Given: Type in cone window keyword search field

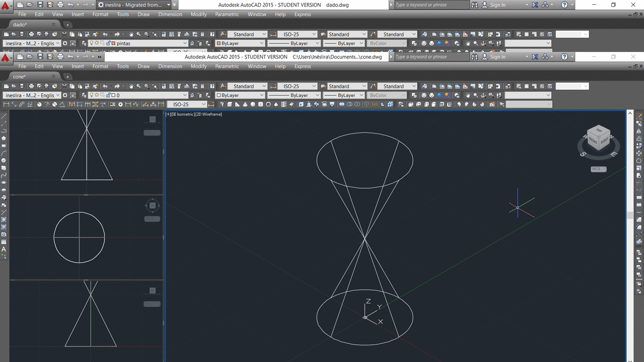Looking at the screenshot, I should 431,57.
